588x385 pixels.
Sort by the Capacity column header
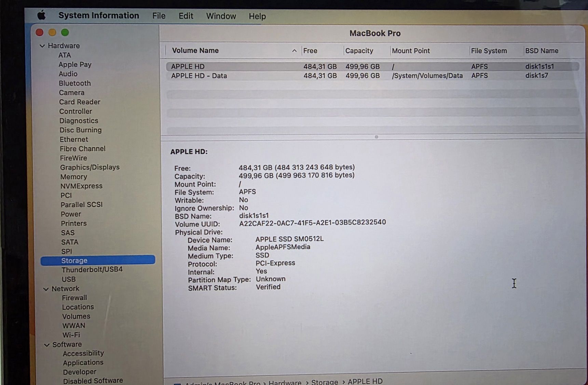point(367,51)
